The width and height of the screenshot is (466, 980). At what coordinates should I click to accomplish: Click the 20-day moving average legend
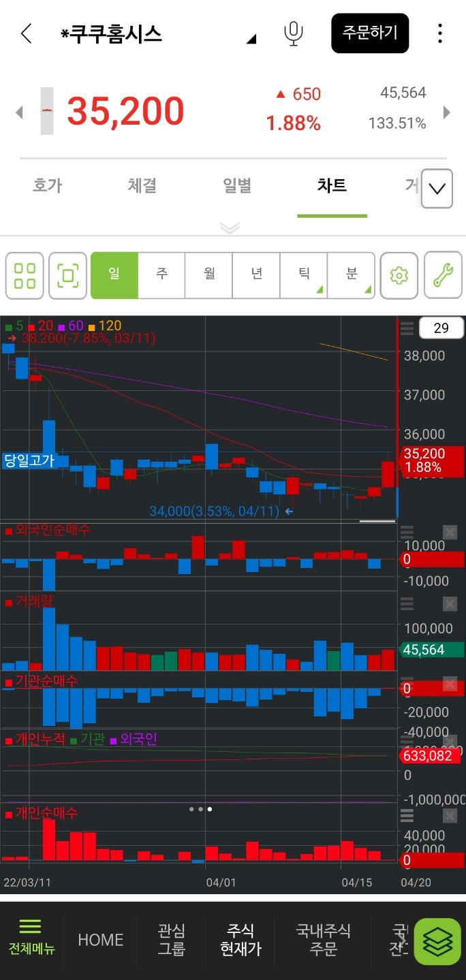point(41,326)
